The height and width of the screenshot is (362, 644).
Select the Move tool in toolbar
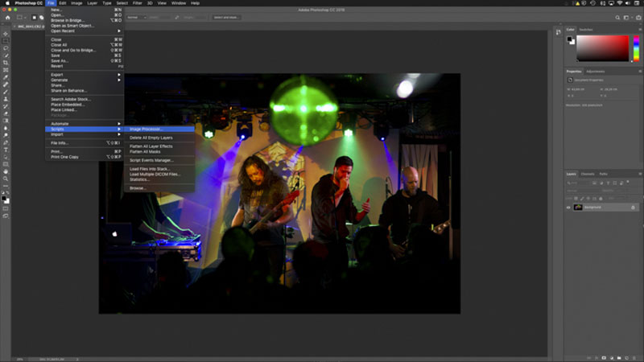pyautogui.click(x=6, y=34)
